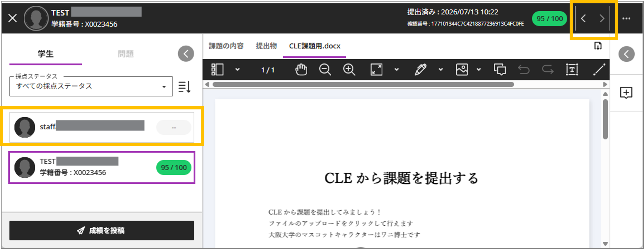
Task: Click the horizontal scroll right arrow
Action: [x=605, y=85]
